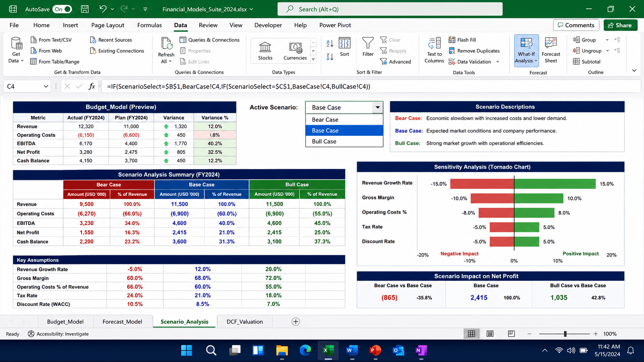Toggle AutoSave switch off

point(62,9)
